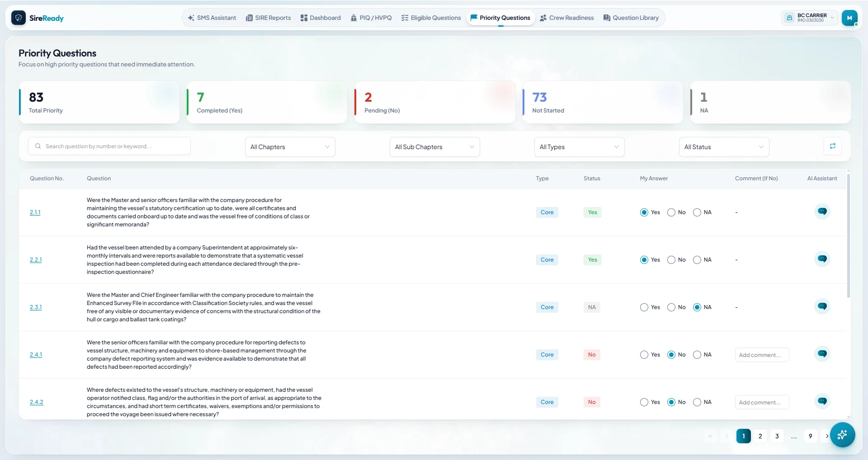Open the All Types dropdown
The image size is (868, 460).
pos(579,147)
